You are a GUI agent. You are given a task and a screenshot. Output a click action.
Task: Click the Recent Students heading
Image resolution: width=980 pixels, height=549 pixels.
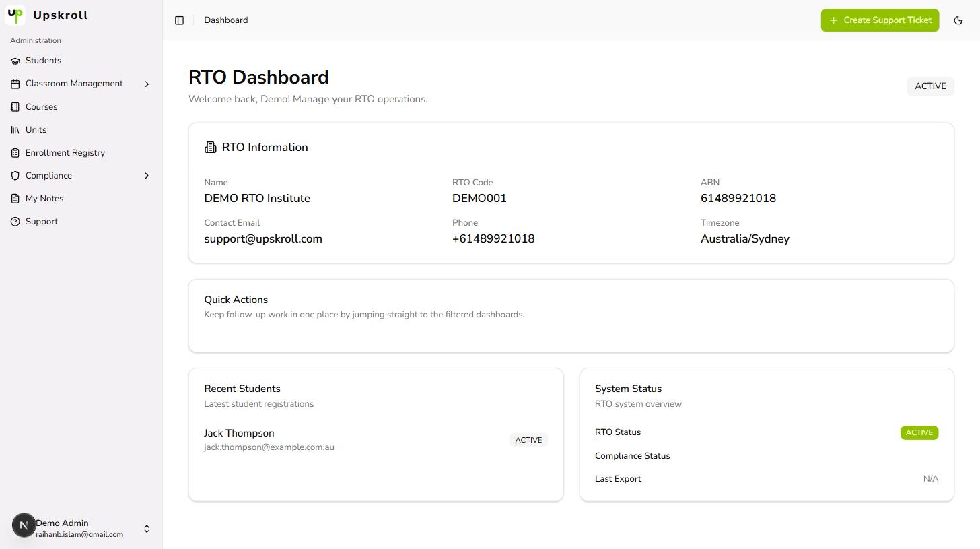[242, 389]
